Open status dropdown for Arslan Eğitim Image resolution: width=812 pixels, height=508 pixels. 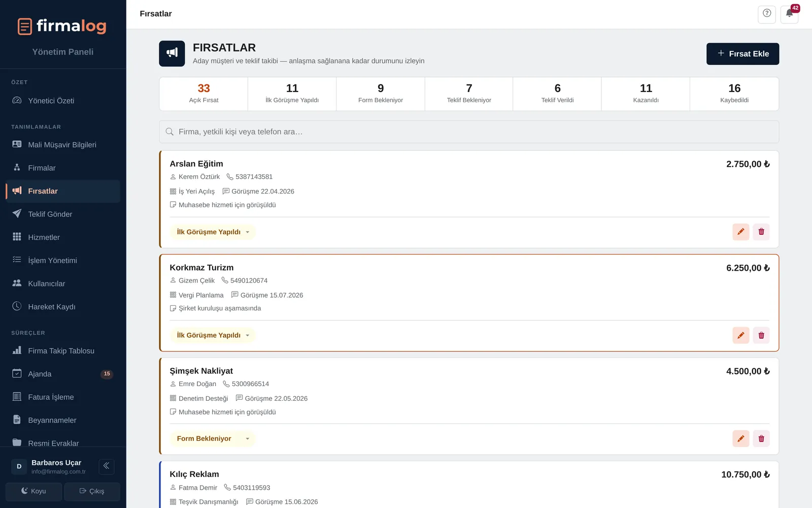[x=213, y=232]
